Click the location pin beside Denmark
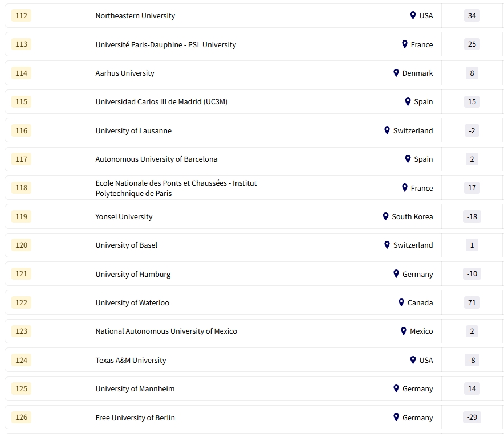The height and width of the screenshot is (434, 504). (x=396, y=73)
